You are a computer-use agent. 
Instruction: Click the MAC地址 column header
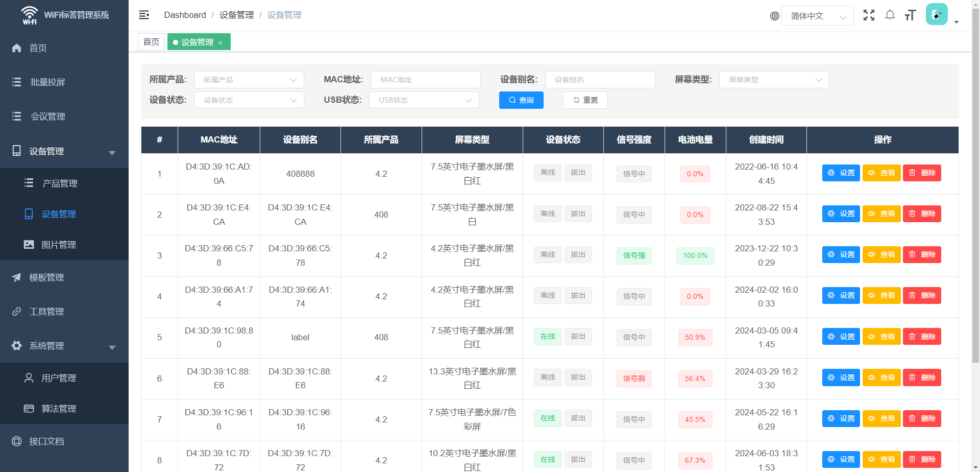[x=219, y=140]
